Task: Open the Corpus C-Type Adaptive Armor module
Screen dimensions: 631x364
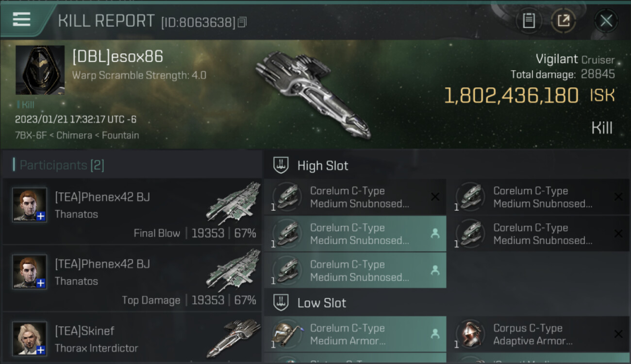Action: pyautogui.click(x=539, y=334)
